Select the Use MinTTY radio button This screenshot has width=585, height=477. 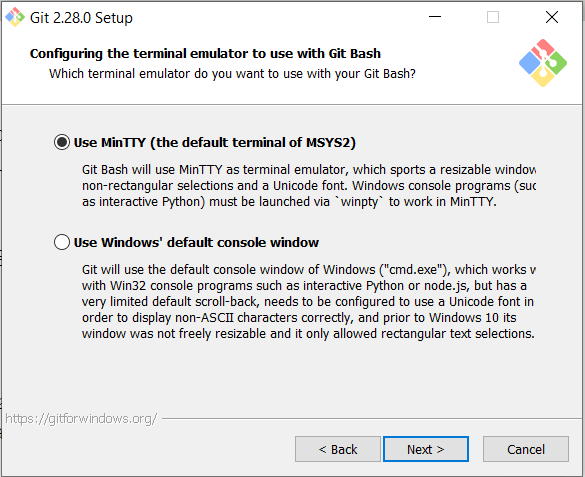tap(62, 142)
